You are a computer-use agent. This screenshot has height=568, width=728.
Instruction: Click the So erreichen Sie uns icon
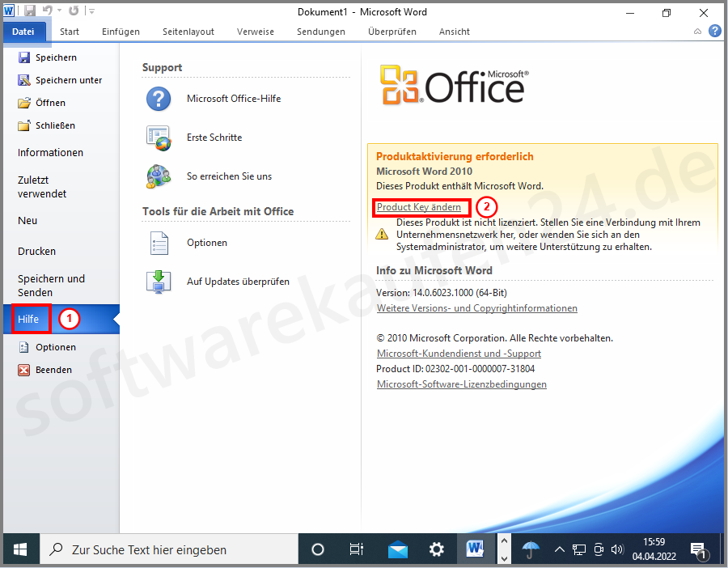click(x=159, y=176)
